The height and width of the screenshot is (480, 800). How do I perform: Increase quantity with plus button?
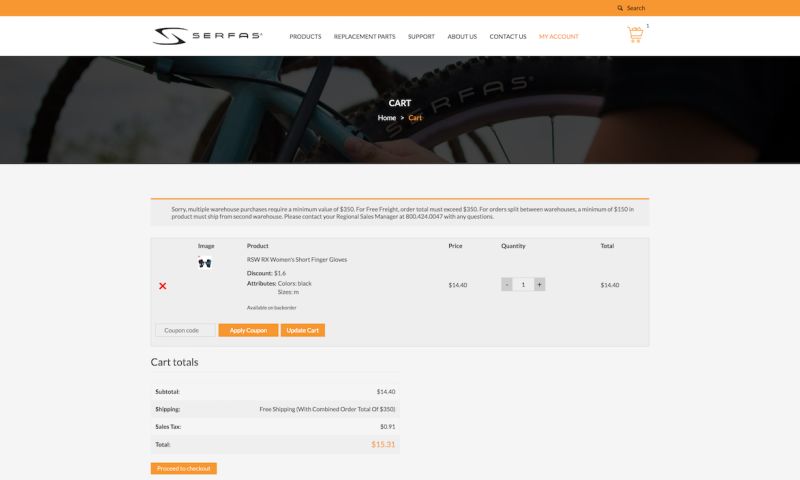(x=540, y=285)
